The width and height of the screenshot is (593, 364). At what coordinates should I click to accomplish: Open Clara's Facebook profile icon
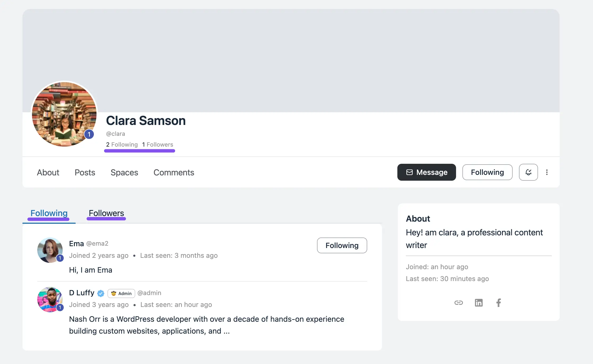[x=499, y=303]
